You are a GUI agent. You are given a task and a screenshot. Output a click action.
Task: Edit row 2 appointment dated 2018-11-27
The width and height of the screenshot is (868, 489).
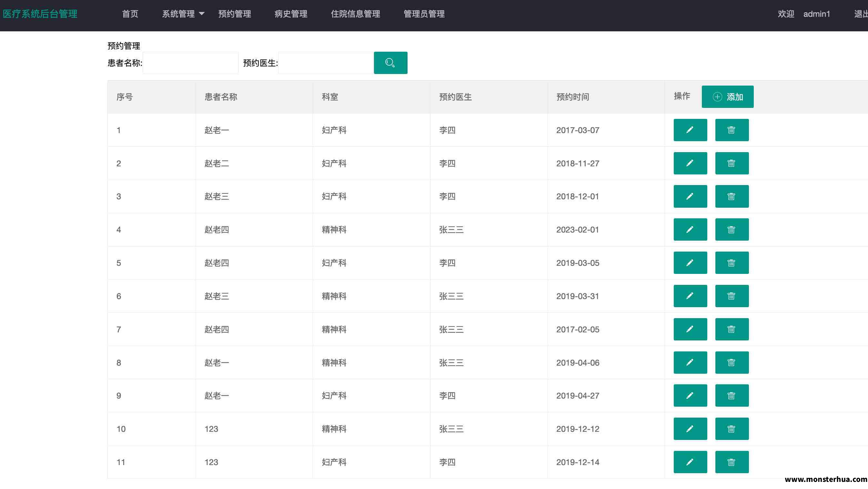(690, 163)
